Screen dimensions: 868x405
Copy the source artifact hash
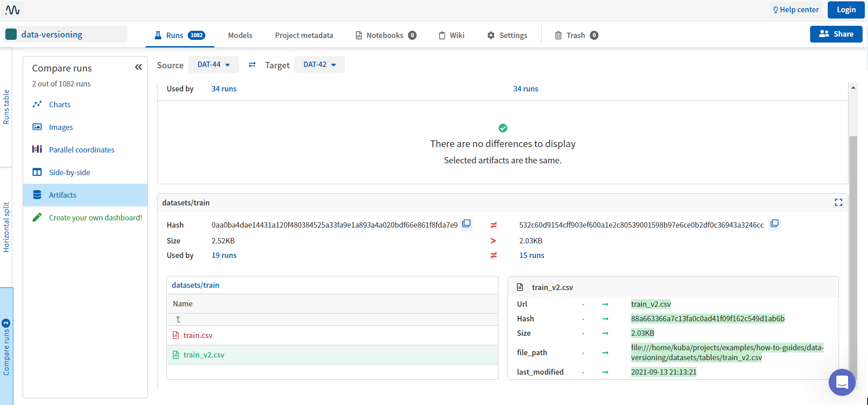pos(466,224)
